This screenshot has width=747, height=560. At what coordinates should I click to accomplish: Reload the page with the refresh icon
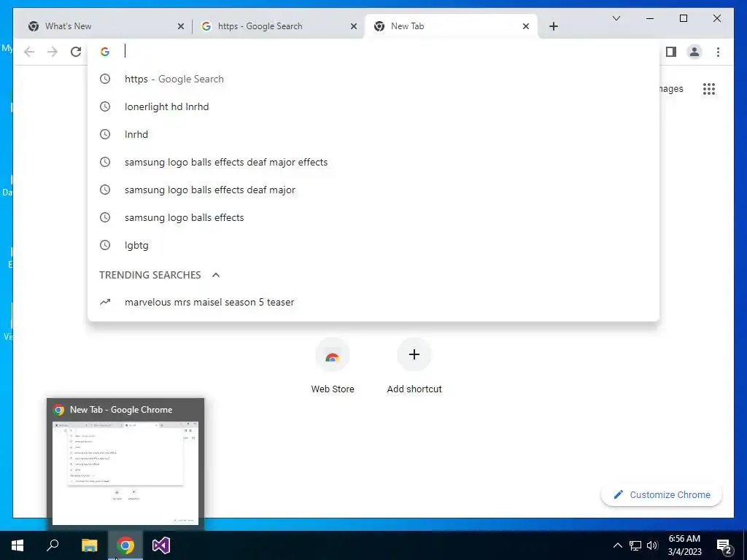(x=76, y=52)
